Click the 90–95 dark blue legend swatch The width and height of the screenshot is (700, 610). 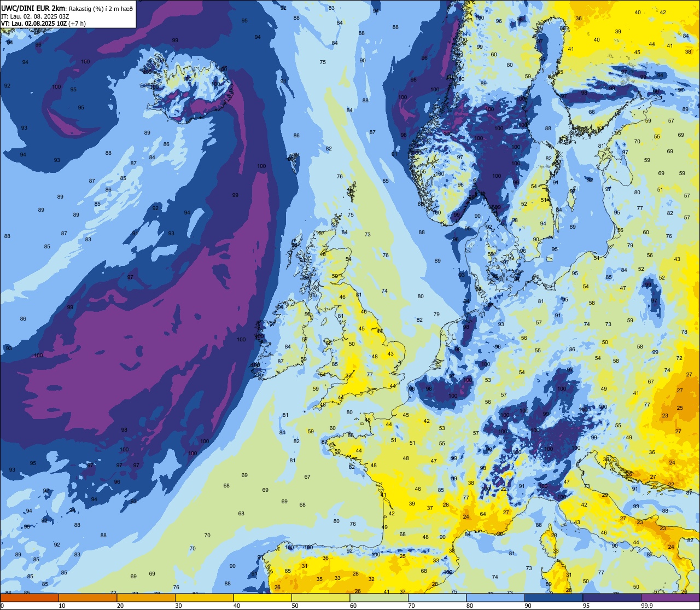pos(553,598)
